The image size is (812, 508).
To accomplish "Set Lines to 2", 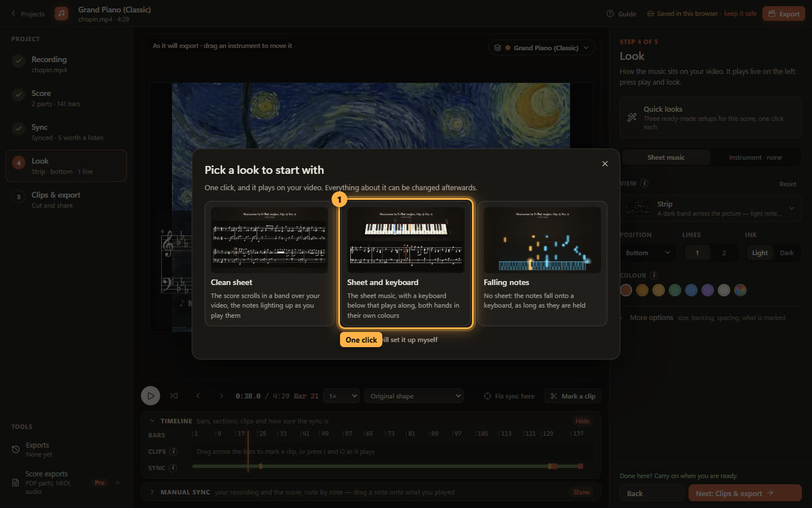I will 724,253.
